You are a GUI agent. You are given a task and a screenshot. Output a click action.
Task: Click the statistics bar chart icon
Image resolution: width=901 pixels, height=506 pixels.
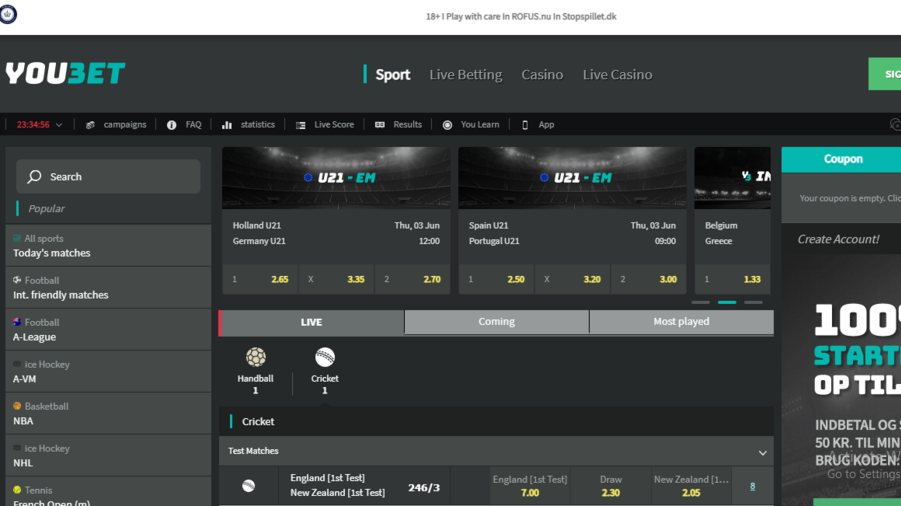(227, 125)
